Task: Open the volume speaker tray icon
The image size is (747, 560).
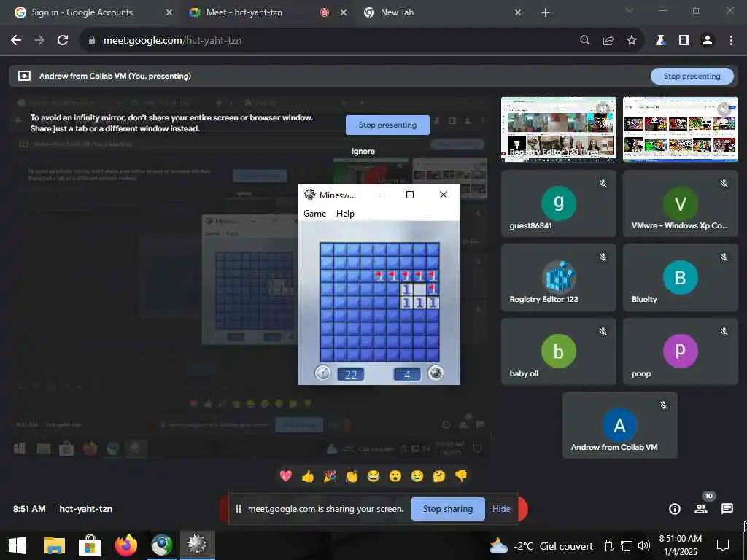Action: coord(644,545)
